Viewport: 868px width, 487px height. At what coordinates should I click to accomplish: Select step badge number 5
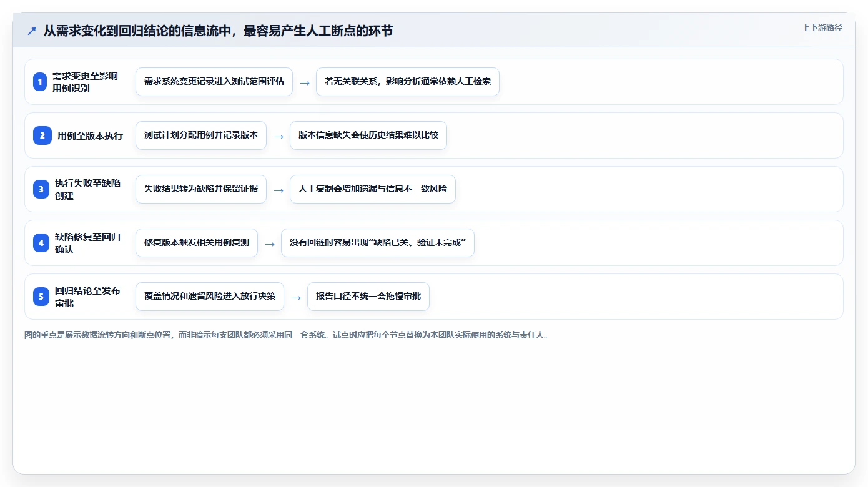click(41, 297)
